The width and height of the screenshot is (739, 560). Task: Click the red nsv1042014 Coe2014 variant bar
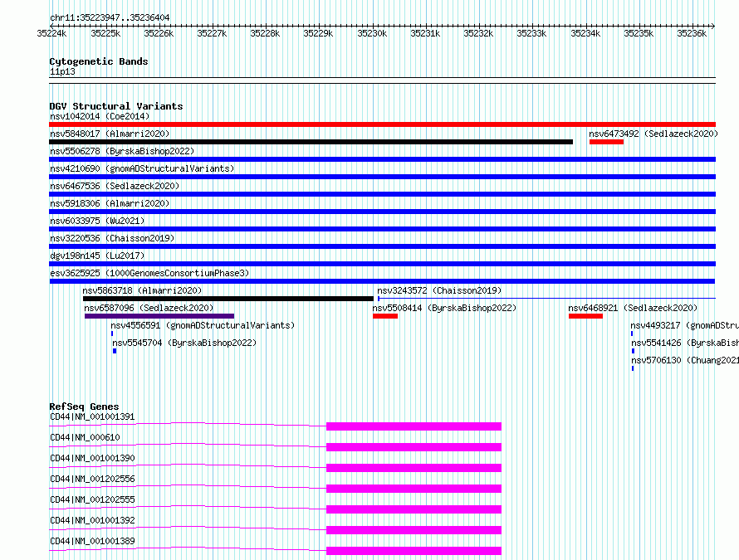382,124
